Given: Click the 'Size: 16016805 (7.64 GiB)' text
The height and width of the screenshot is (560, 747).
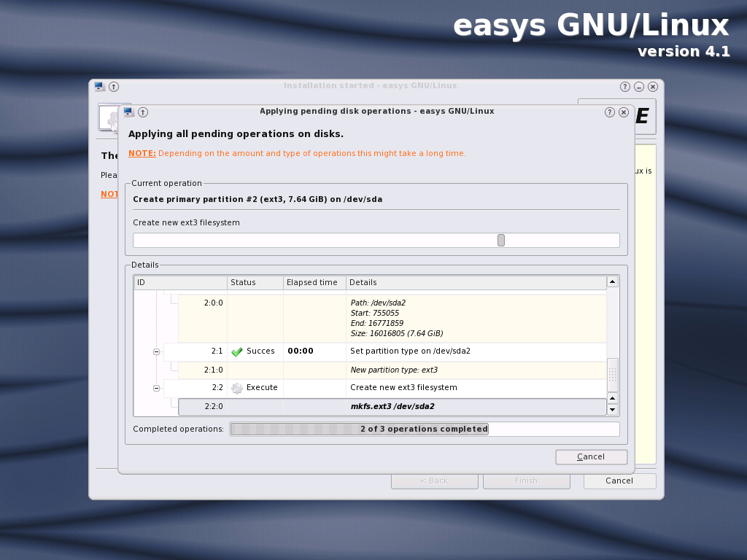Looking at the screenshot, I should pos(397,334).
